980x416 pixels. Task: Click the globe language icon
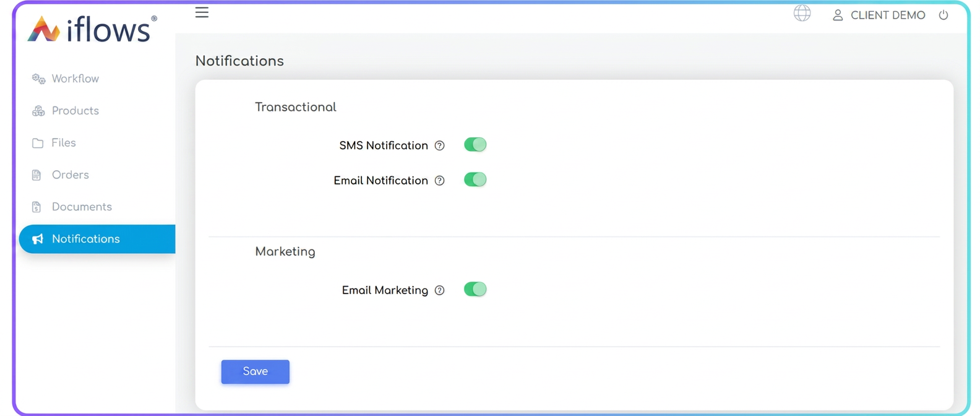pyautogui.click(x=802, y=13)
